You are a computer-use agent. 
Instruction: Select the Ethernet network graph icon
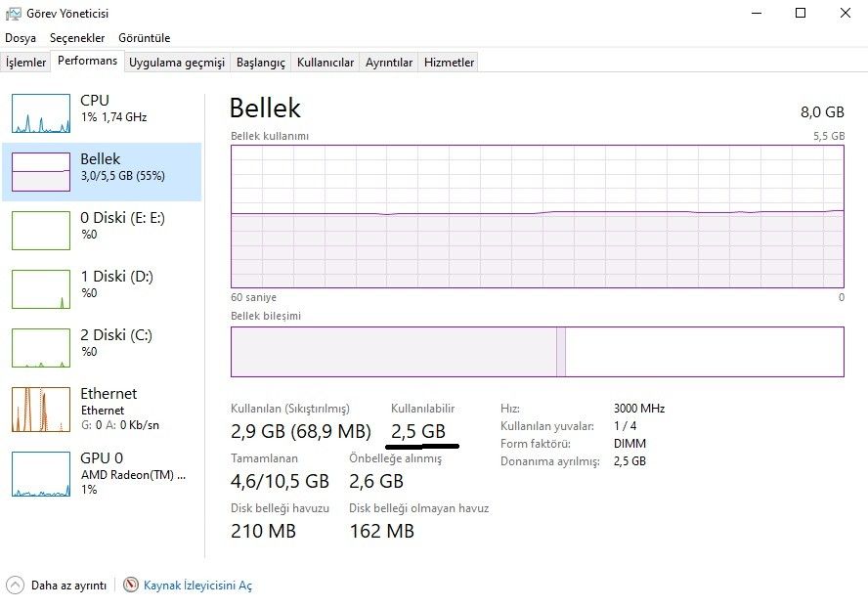click(41, 410)
